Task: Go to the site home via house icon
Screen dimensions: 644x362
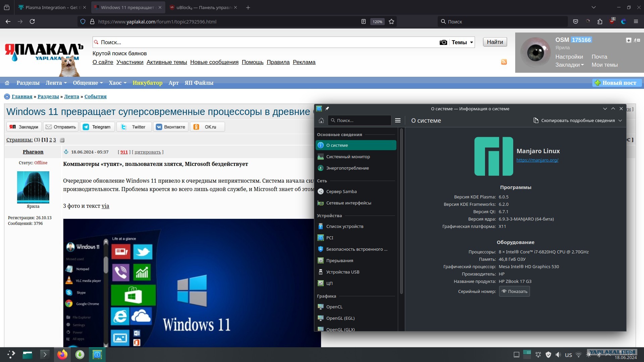Action: pyautogui.click(x=7, y=83)
